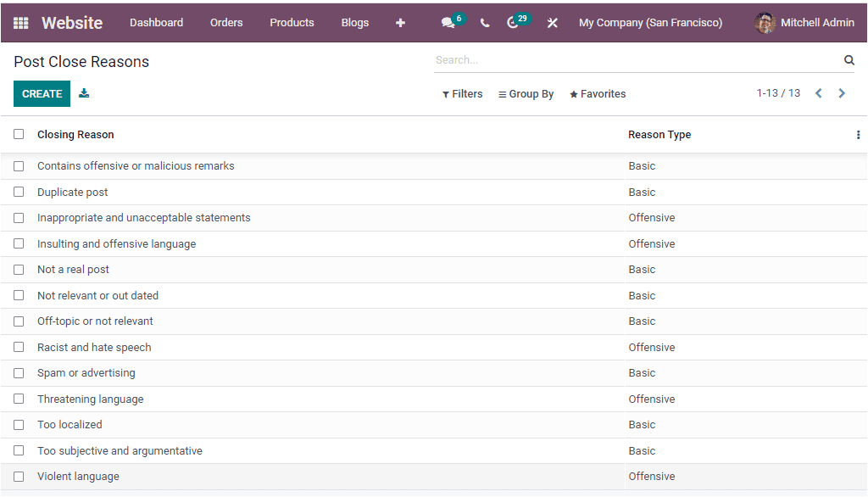Open the Filters dropdown
The image size is (868, 497).
[x=462, y=93]
